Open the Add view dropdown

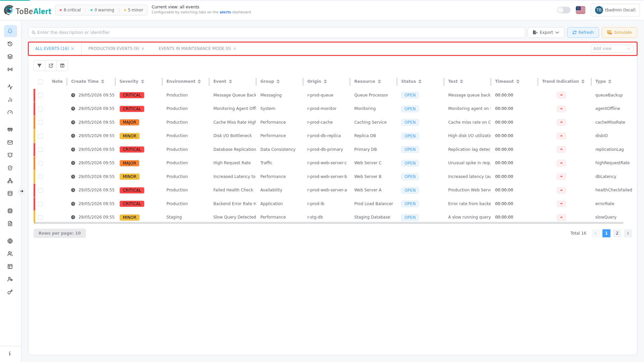[612, 49]
